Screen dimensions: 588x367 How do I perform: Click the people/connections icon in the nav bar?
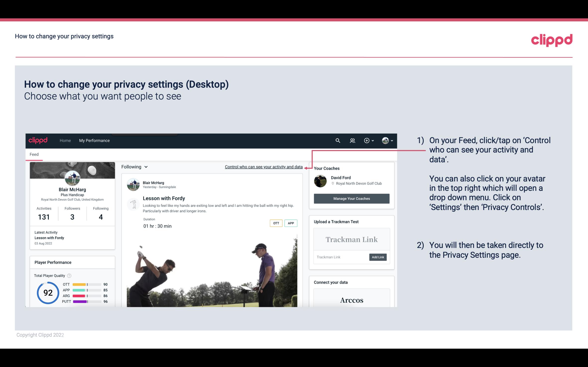[x=352, y=140]
